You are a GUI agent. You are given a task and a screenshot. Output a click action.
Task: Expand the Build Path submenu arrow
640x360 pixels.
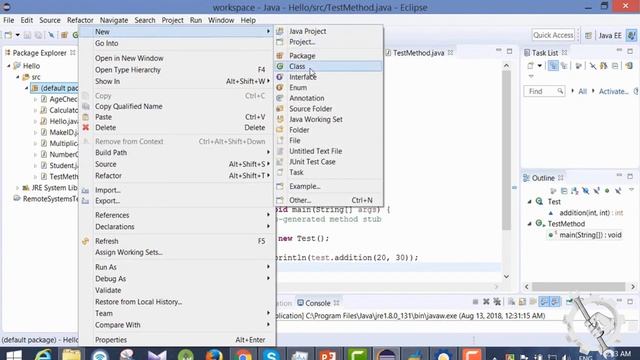pyautogui.click(x=268, y=152)
